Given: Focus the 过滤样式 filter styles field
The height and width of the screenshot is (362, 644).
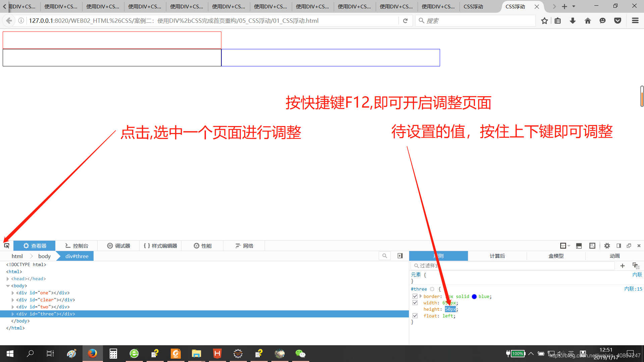Looking at the screenshot, I should (x=513, y=265).
